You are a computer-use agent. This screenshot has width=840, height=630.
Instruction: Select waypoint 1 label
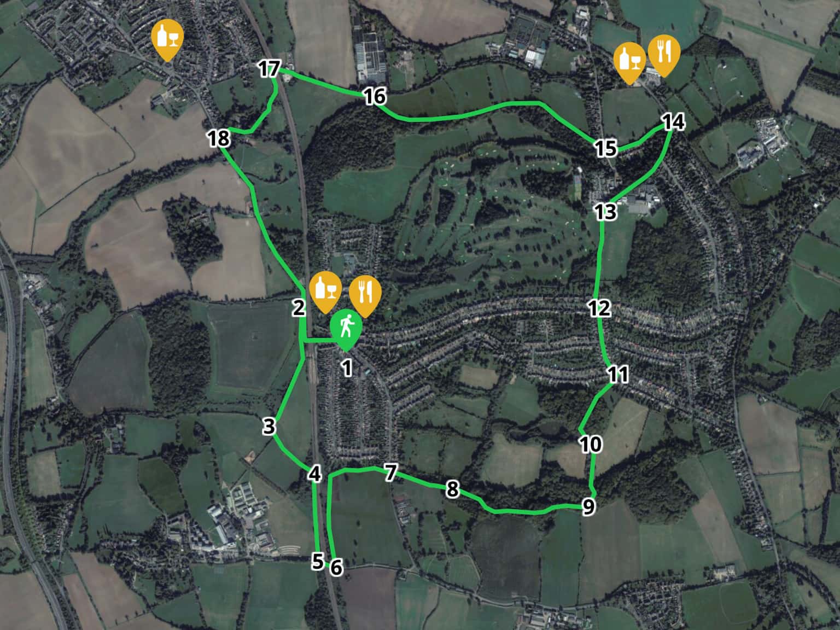pyautogui.click(x=347, y=368)
